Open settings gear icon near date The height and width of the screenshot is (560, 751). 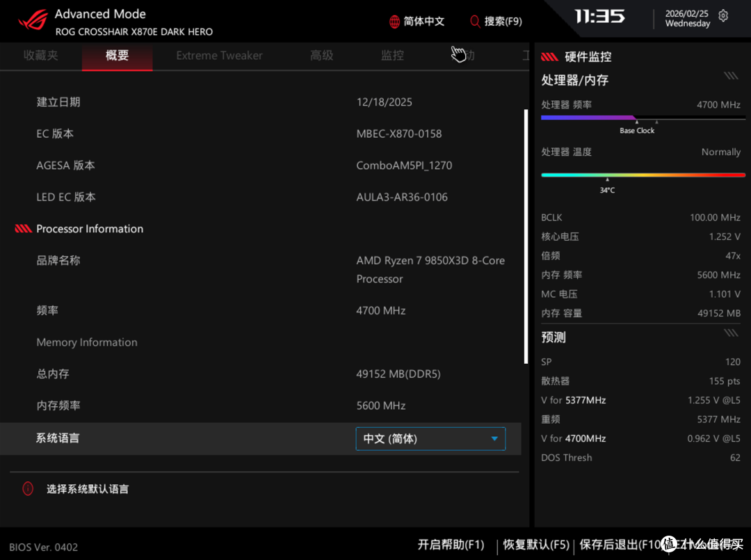click(x=723, y=16)
